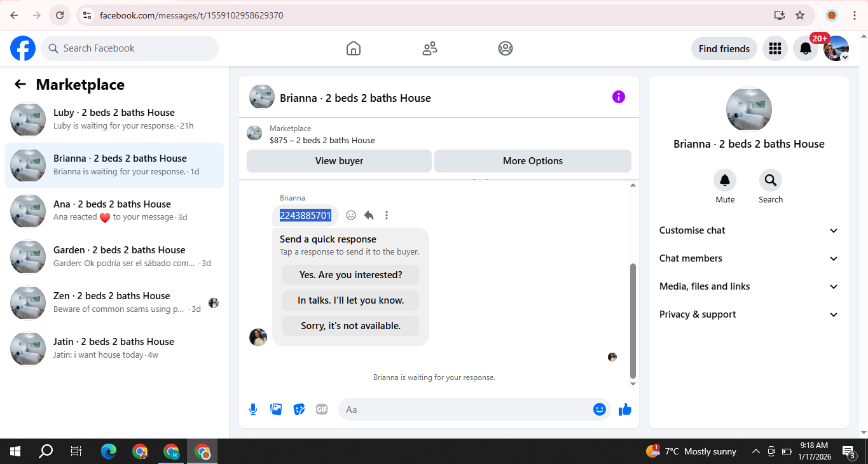Image resolution: width=868 pixels, height=464 pixels.
Task: Record a voice clip with microphone icon
Action: [x=253, y=409]
